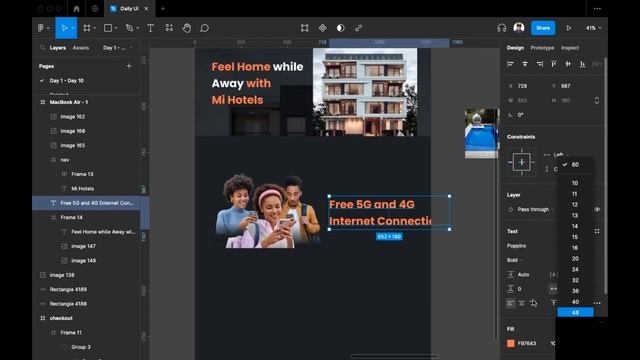Select the image 162 layer
Screen dimensions: 640x360
click(x=73, y=117)
